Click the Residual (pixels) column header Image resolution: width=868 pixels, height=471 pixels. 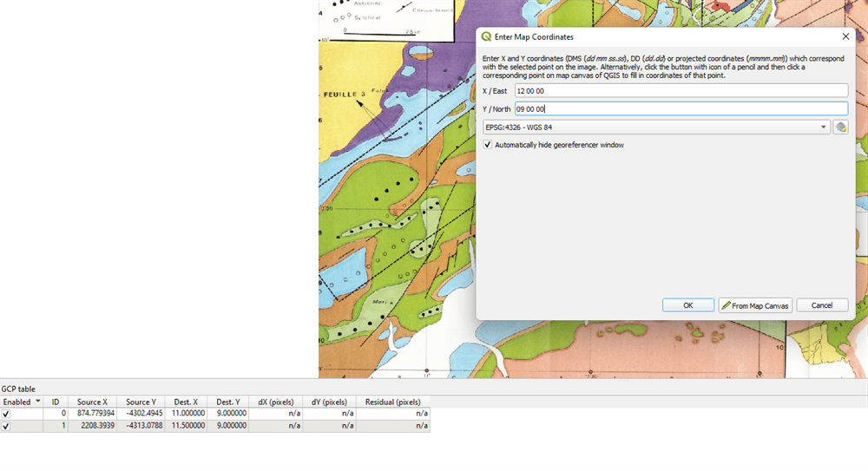392,402
